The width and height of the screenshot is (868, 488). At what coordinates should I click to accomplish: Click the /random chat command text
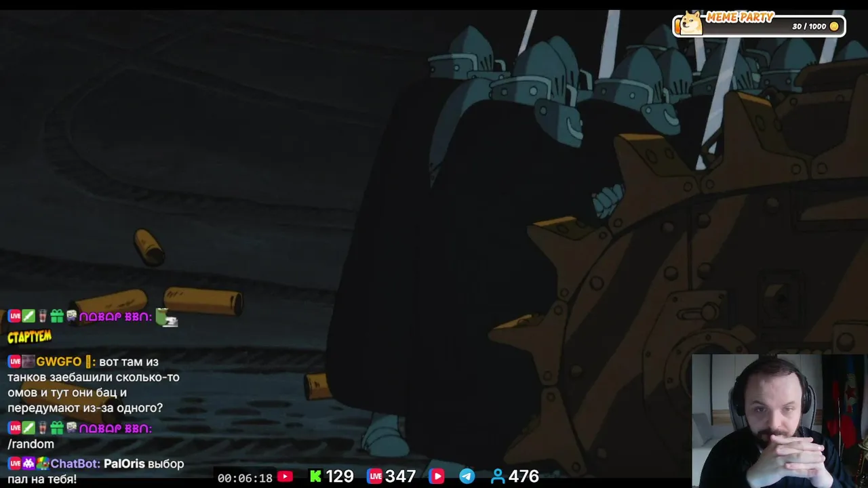pos(31,445)
